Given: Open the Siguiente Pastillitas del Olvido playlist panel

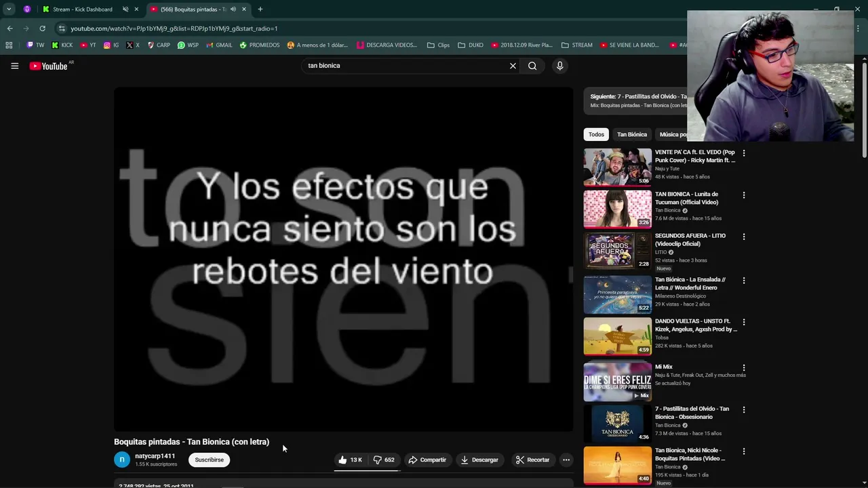Looking at the screenshot, I should 635,100.
